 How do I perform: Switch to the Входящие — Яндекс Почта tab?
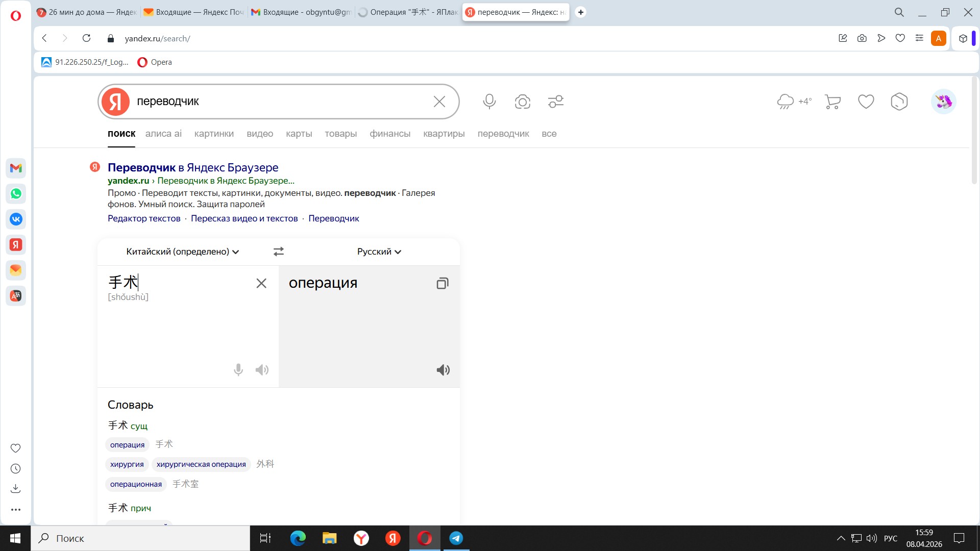193,12
